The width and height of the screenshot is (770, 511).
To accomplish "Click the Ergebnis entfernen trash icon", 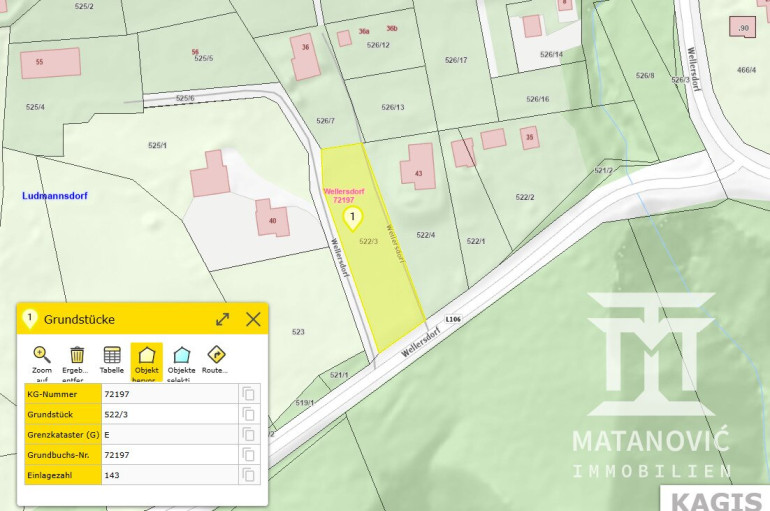I will [77, 354].
